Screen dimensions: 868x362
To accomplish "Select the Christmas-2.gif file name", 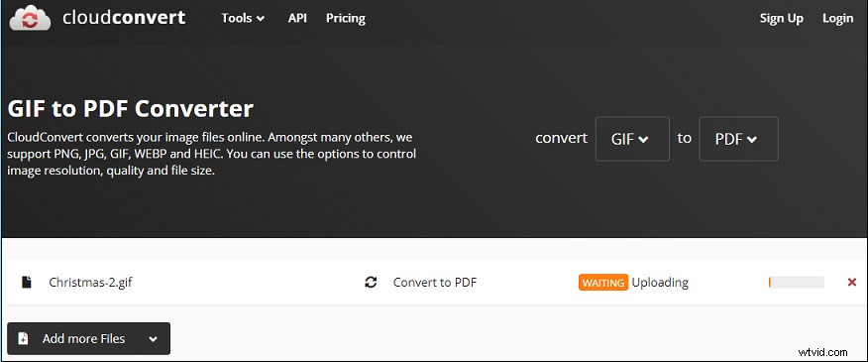I will tap(90, 283).
